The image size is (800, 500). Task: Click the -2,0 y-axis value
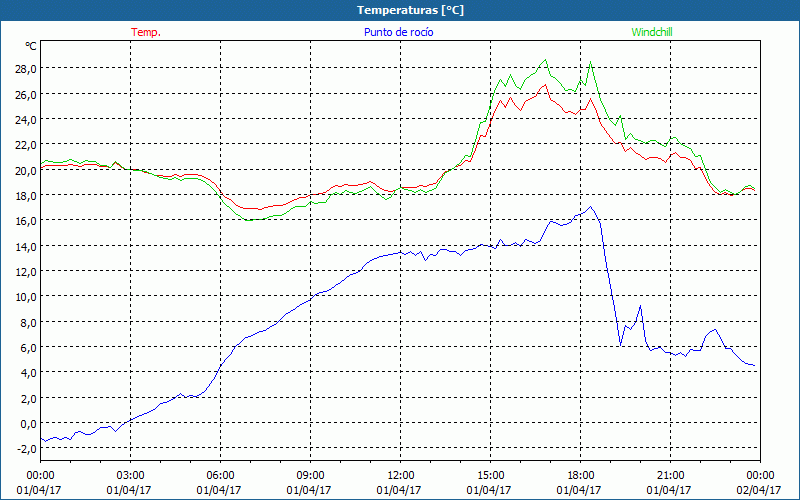(26, 449)
